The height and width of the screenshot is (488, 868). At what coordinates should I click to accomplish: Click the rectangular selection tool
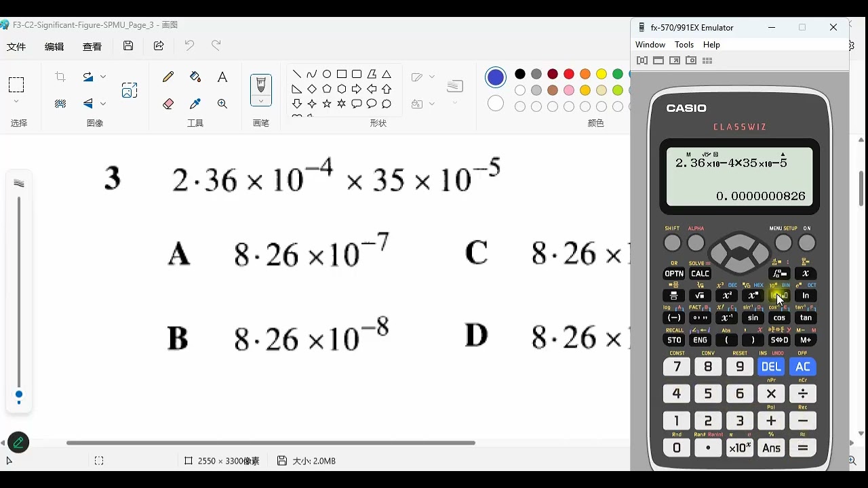click(x=16, y=85)
